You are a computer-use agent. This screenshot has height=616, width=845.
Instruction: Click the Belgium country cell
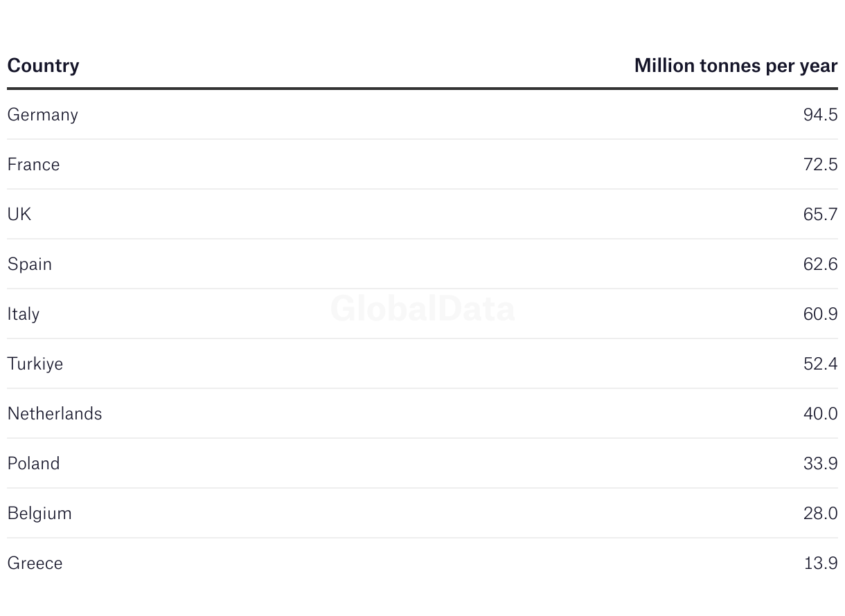[x=39, y=514]
